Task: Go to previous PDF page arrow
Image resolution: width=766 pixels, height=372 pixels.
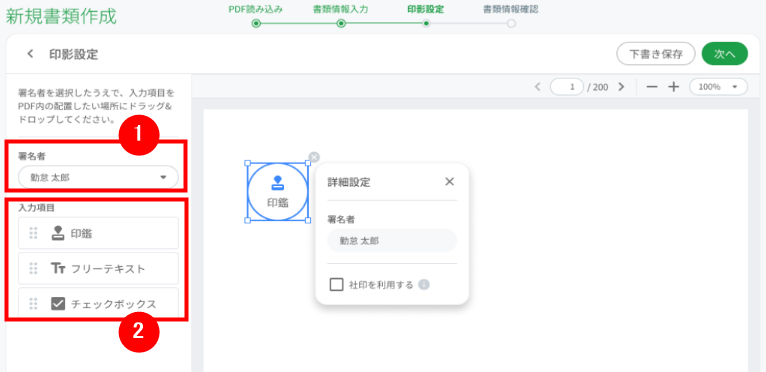Action: pos(537,87)
